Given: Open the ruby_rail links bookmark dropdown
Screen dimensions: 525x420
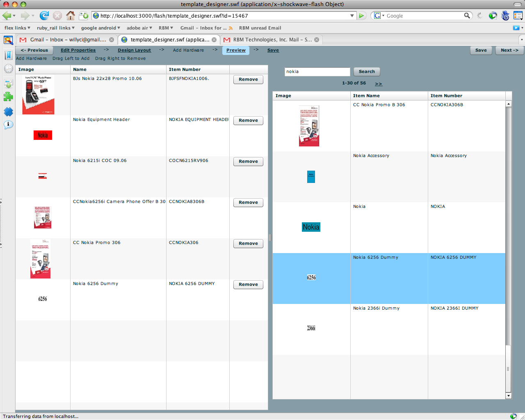Looking at the screenshot, I should 55,28.
